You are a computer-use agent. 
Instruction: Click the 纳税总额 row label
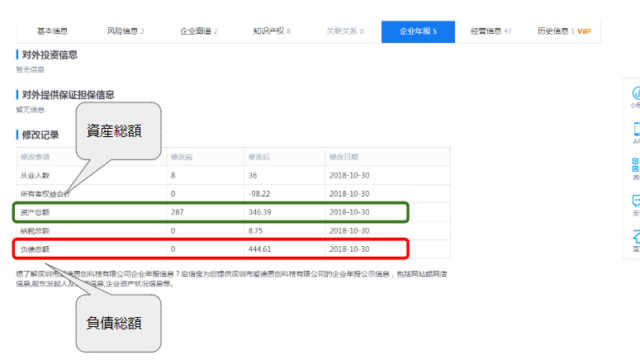[35, 231]
